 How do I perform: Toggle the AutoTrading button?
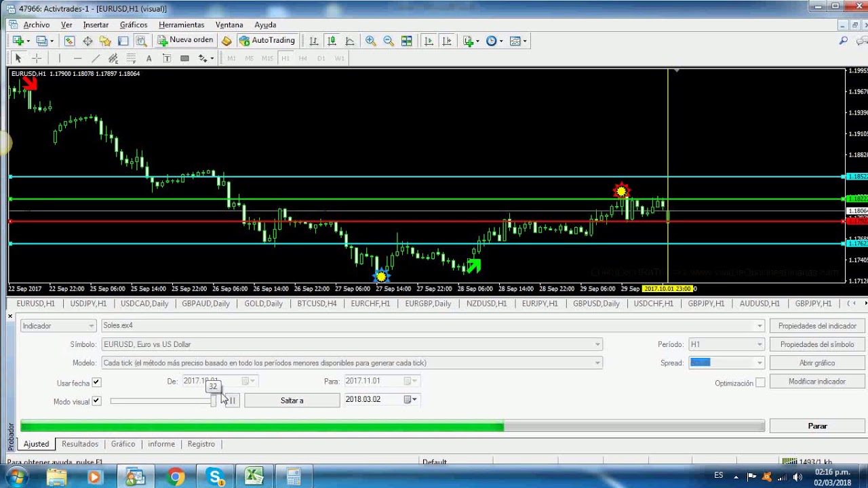click(x=268, y=41)
